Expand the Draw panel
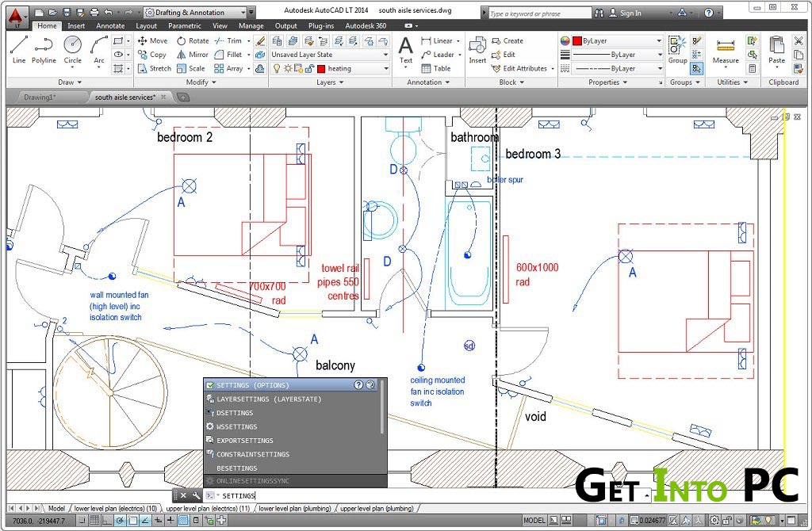 (70, 82)
